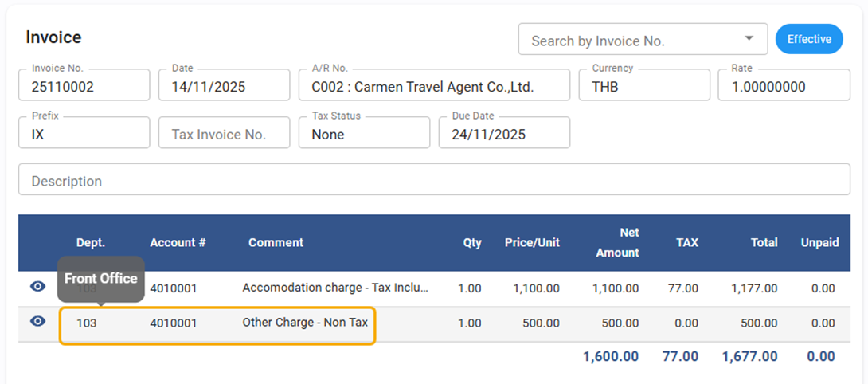This screenshot has width=868, height=384.
Task: Select the Other Charge - Non Tax row
Action: tap(305, 323)
